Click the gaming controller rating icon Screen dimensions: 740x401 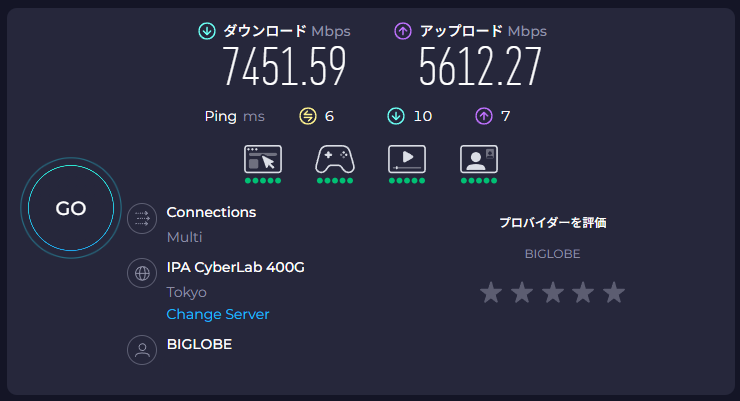point(335,159)
